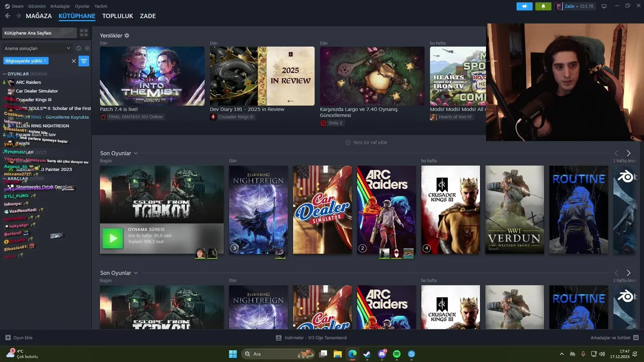Image resolution: width=644 pixels, height=362 pixels.
Task: Open the green notifications bell
Action: pyautogui.click(x=543, y=7)
